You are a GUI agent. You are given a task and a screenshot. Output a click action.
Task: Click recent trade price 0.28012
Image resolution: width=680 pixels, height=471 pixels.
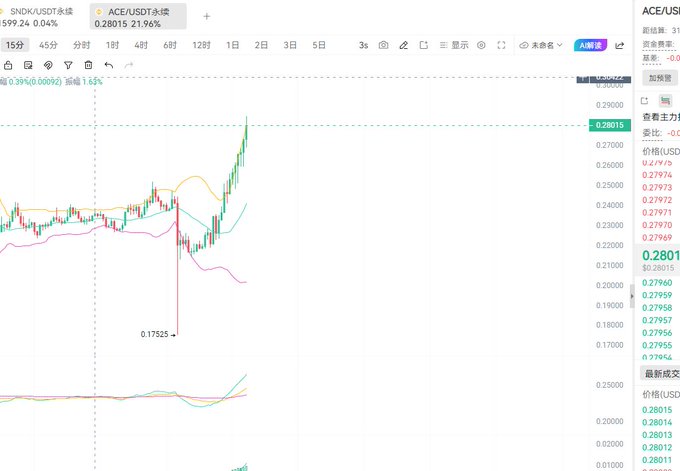click(657, 448)
